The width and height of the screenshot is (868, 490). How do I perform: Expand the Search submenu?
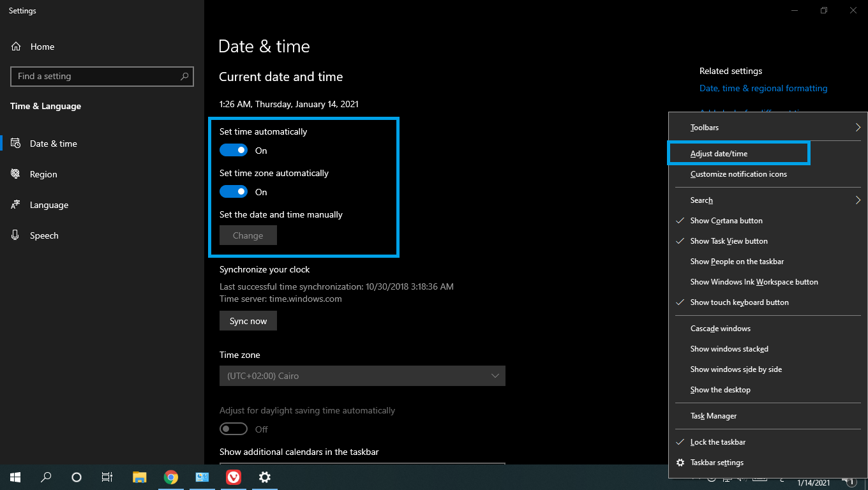(768, 200)
